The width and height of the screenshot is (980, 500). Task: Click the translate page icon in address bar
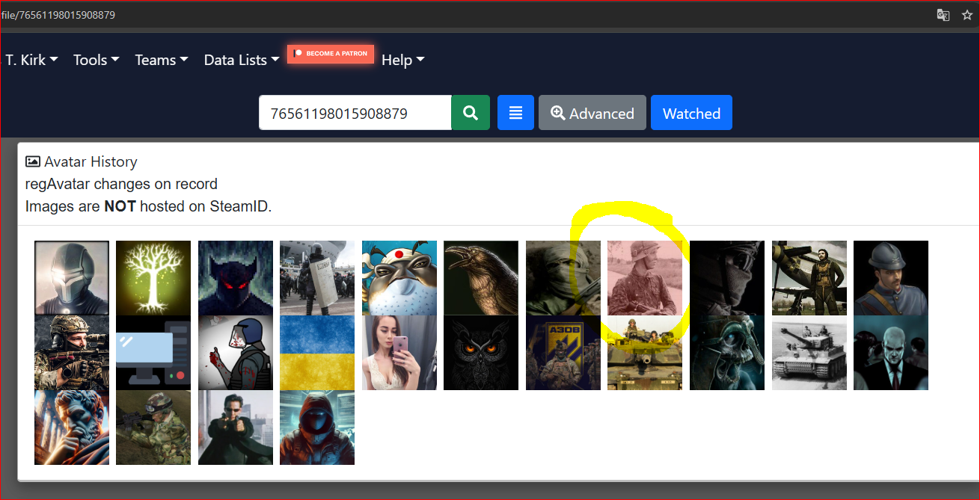(943, 15)
